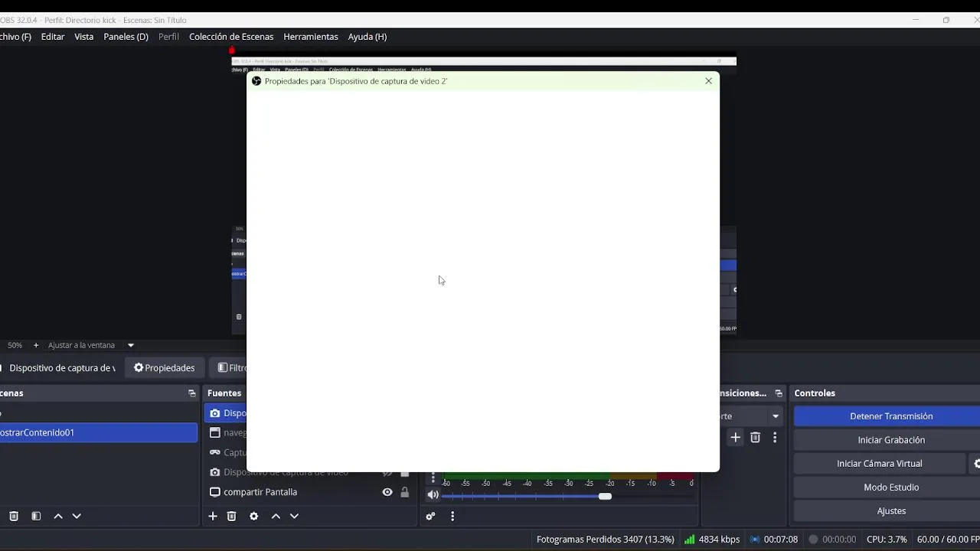Image resolution: width=980 pixels, height=551 pixels.
Task: Close the 'Dispositivo de captura de video 2' properties dialog
Action: point(708,80)
